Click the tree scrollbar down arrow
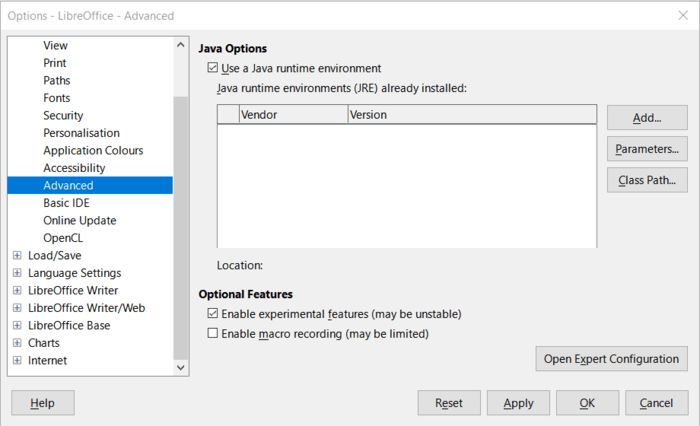700x426 pixels. pyautogui.click(x=180, y=368)
